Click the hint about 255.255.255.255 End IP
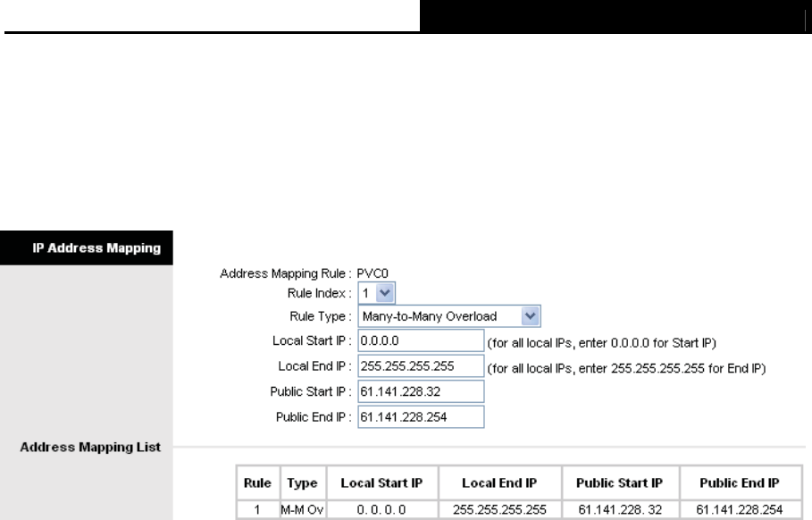Screen dimensions: 812x520 click(626, 368)
